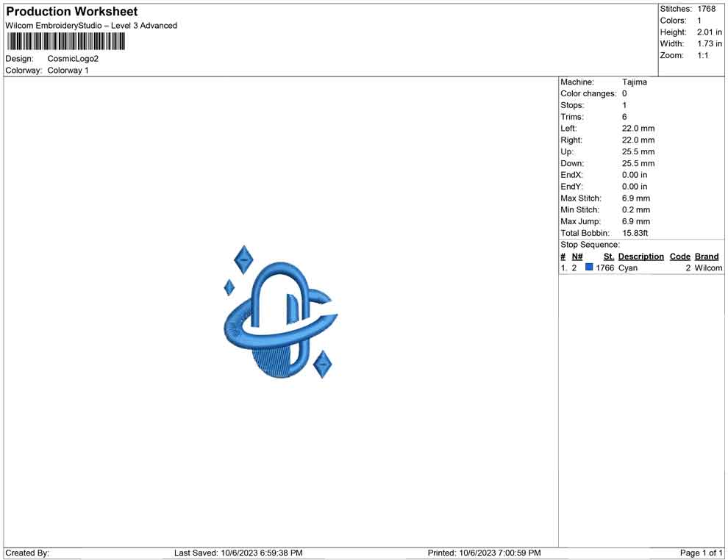728x560 pixels.
Task: Click the Created By label in footer
Action: pyautogui.click(x=27, y=553)
